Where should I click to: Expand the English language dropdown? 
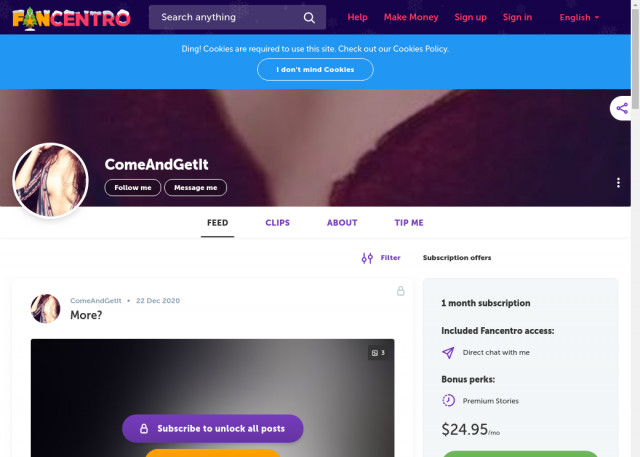coord(579,18)
